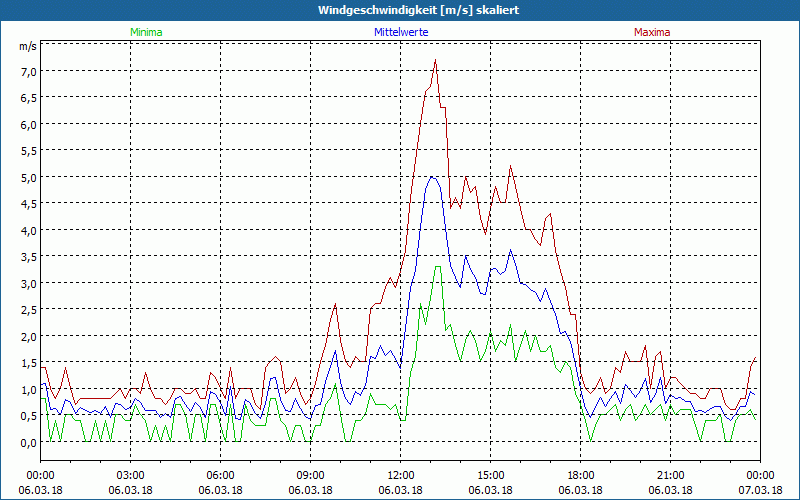This screenshot has width=800, height=500.
Task: Click the '7,0' y-axis value
Action: coord(29,71)
